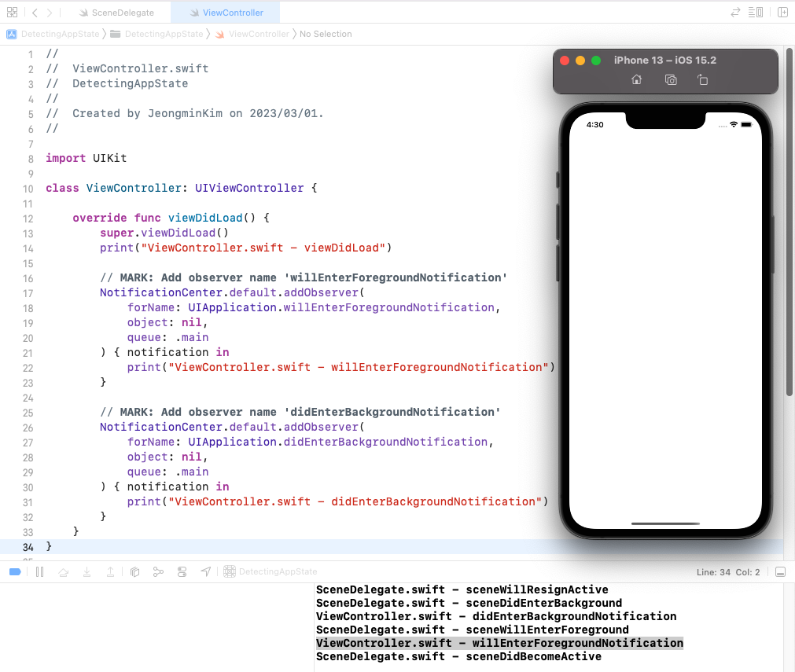
Task: Click the editor vertical scrollbar
Action: pos(789,222)
